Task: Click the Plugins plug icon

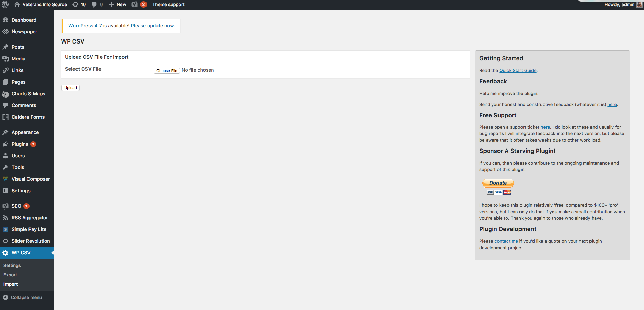Action: click(x=5, y=144)
